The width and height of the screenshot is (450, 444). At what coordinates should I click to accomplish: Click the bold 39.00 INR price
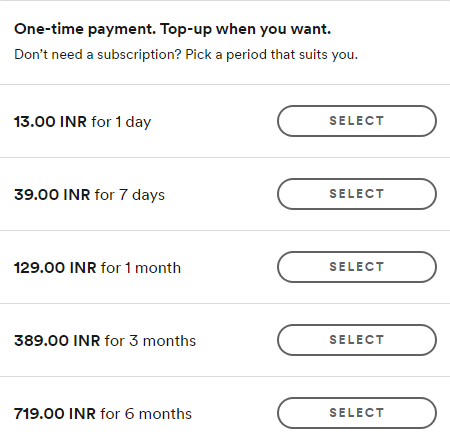tap(52, 195)
